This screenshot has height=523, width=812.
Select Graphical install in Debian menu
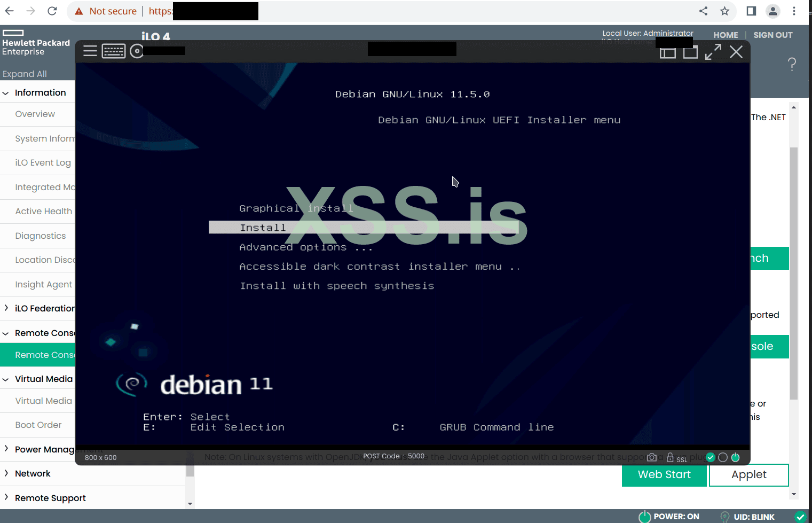point(296,208)
